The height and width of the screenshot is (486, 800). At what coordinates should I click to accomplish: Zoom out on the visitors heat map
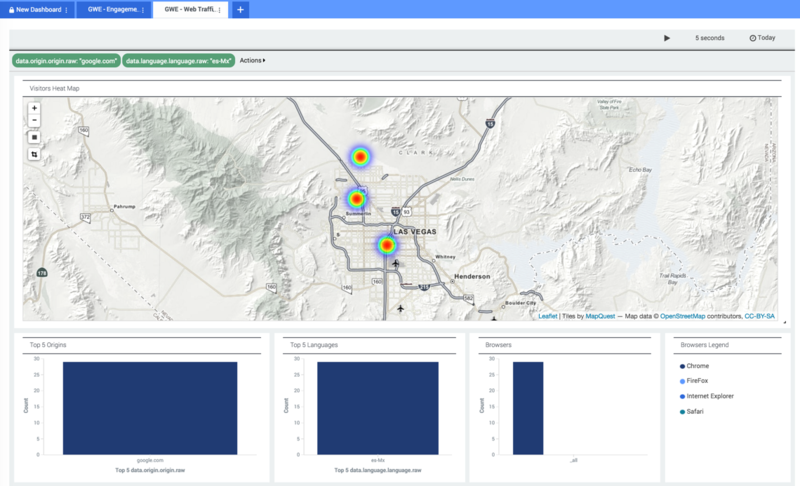tap(34, 120)
